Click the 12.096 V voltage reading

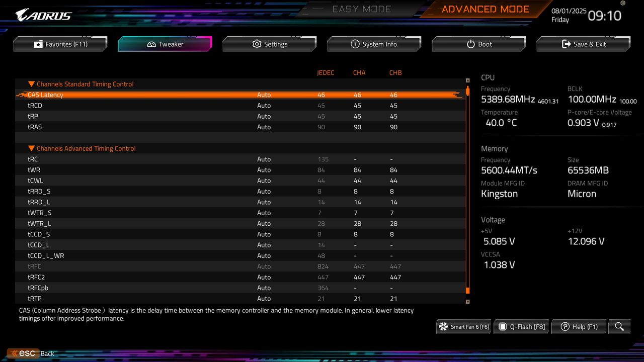coord(586,241)
